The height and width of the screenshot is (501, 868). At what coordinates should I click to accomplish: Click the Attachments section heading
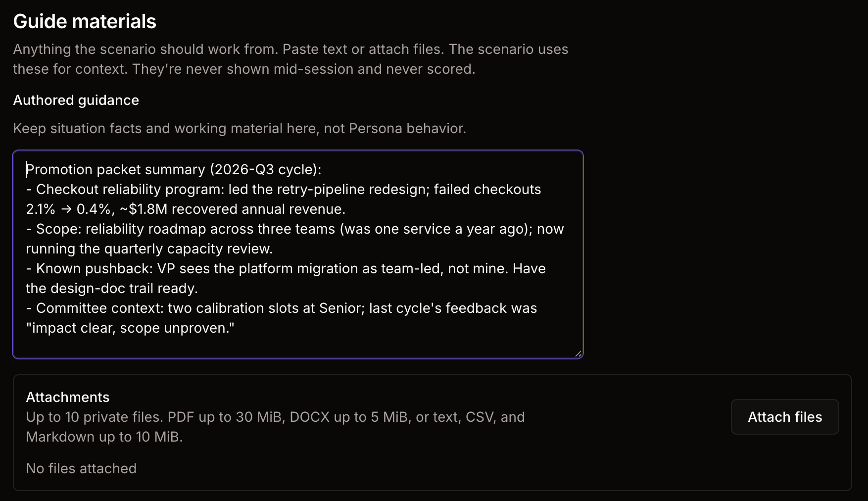point(68,397)
